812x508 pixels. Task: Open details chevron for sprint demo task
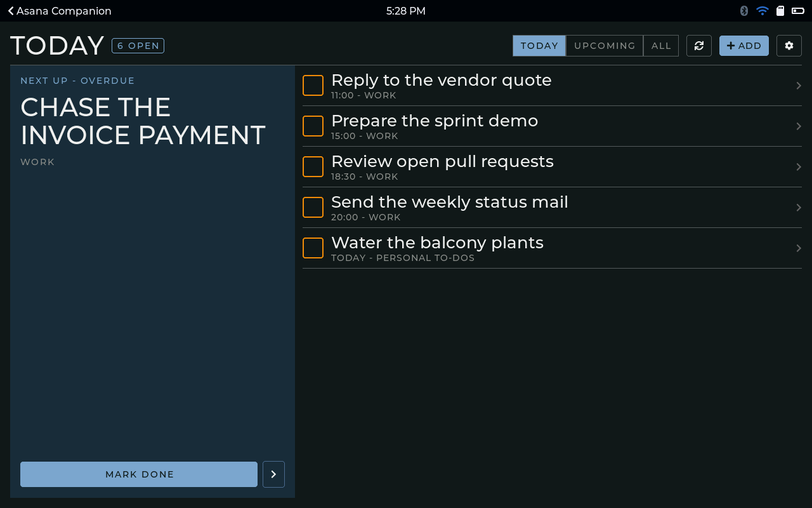coord(799,126)
